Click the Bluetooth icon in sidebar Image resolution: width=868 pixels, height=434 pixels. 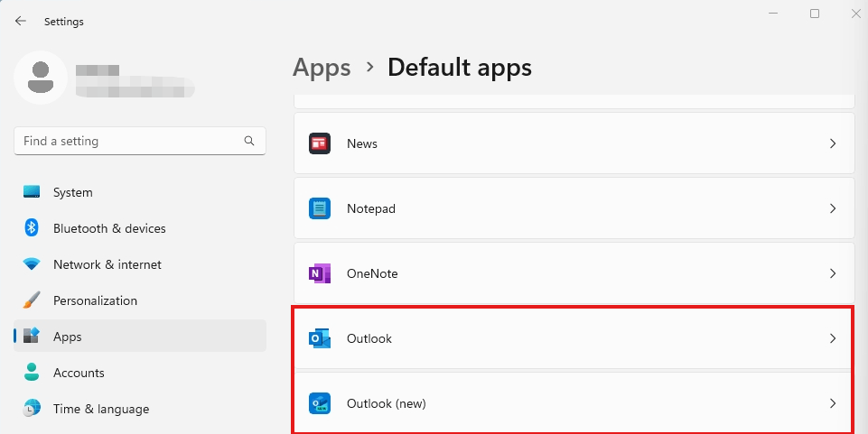32,227
